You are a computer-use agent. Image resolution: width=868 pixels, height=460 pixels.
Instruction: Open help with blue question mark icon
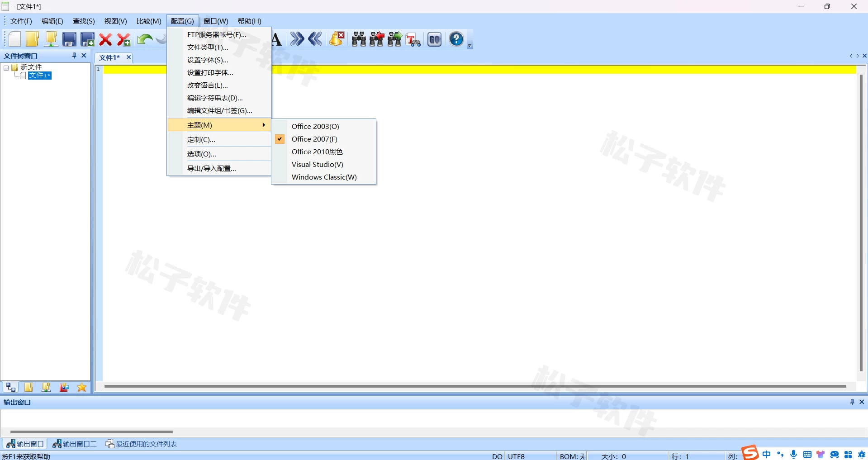click(456, 39)
